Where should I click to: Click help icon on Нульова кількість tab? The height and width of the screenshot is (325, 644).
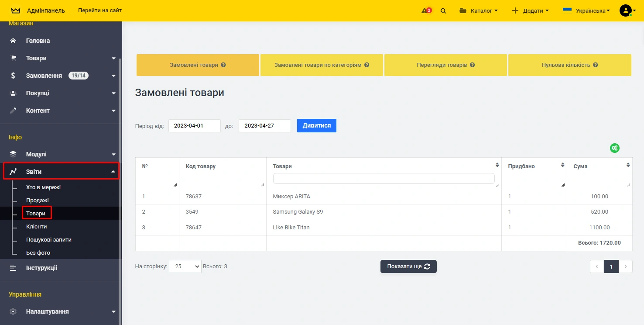[595, 65]
